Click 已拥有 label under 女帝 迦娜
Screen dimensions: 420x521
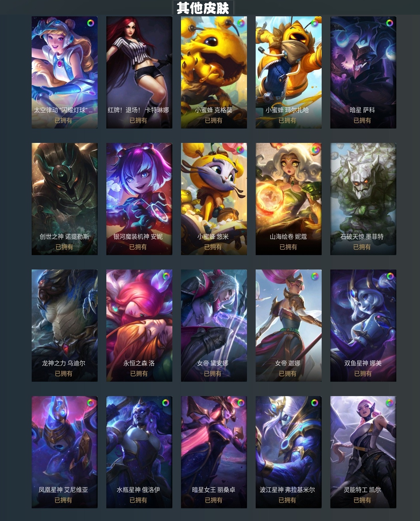coord(288,374)
